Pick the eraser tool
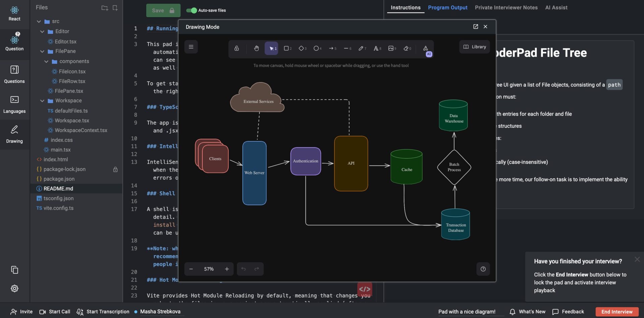This screenshot has height=318, width=644. tap(406, 48)
